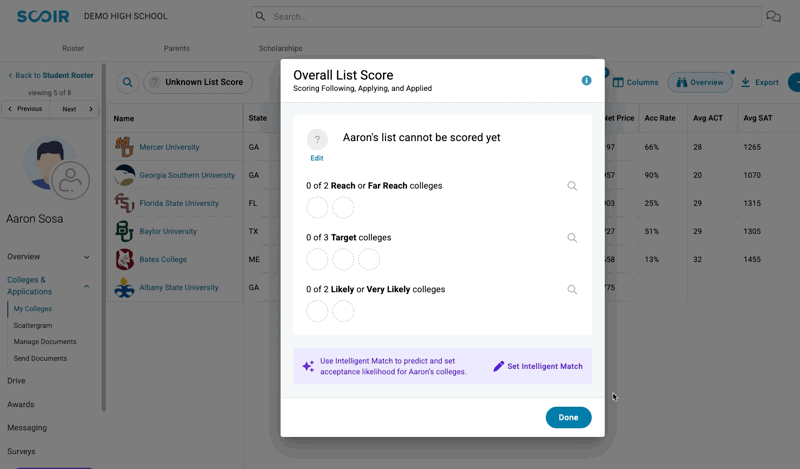Screen dimensions: 800x469
Task: Open the Columns selector
Action: pos(635,82)
